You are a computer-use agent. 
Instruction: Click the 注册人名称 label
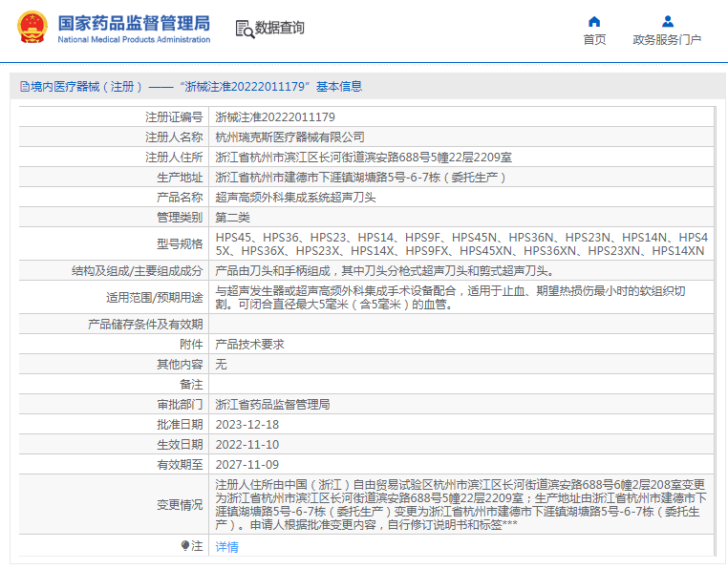(x=174, y=137)
